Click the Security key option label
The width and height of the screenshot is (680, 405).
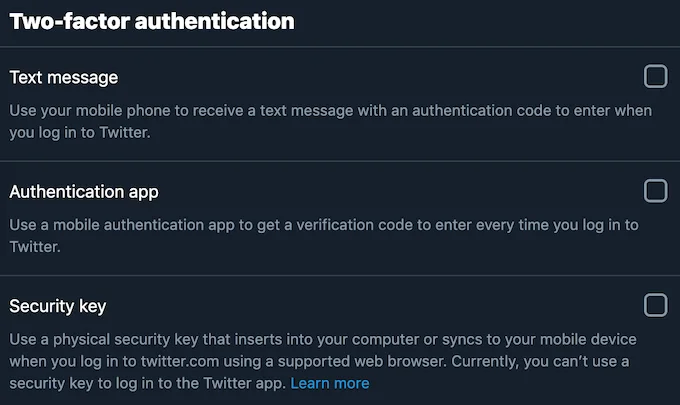58,307
